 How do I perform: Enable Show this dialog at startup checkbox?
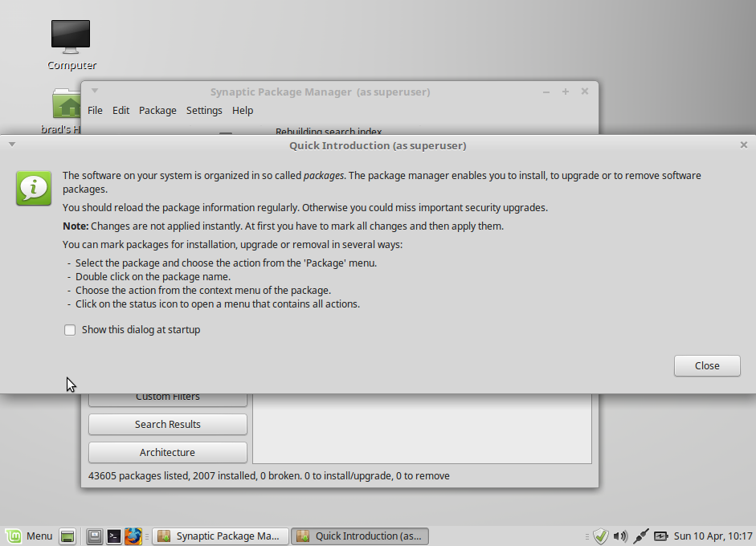(x=70, y=330)
